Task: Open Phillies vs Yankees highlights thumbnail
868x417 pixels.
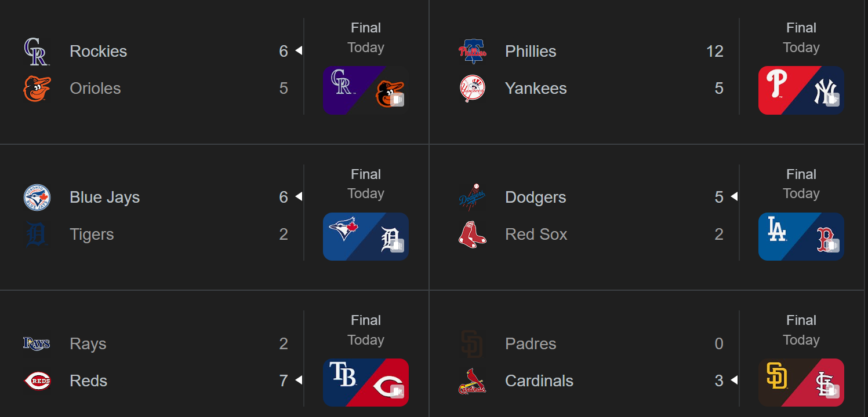Action: point(801,90)
